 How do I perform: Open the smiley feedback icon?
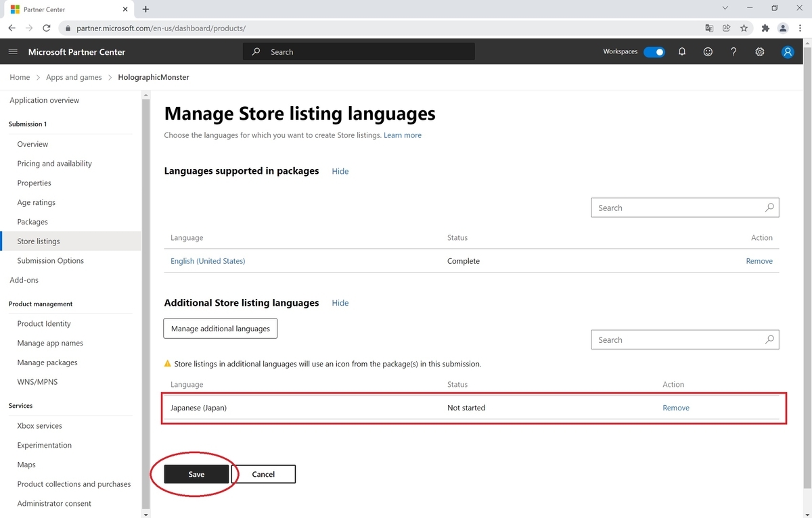708,52
